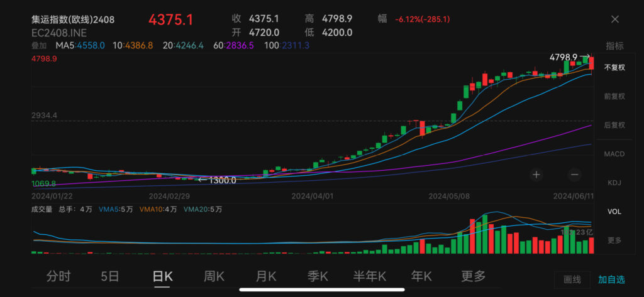Show the KDJ indicator

pos(614,183)
